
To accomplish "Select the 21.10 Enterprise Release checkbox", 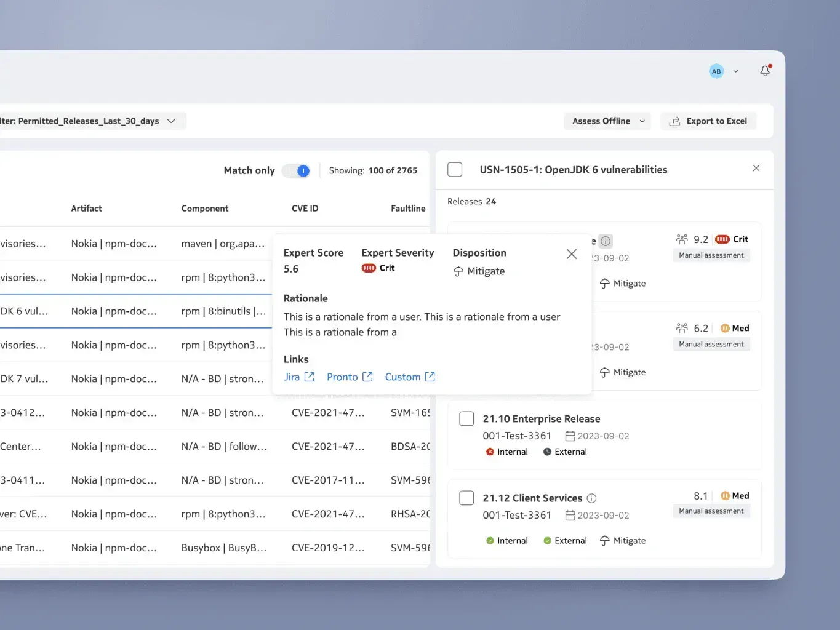I will pyautogui.click(x=466, y=419).
